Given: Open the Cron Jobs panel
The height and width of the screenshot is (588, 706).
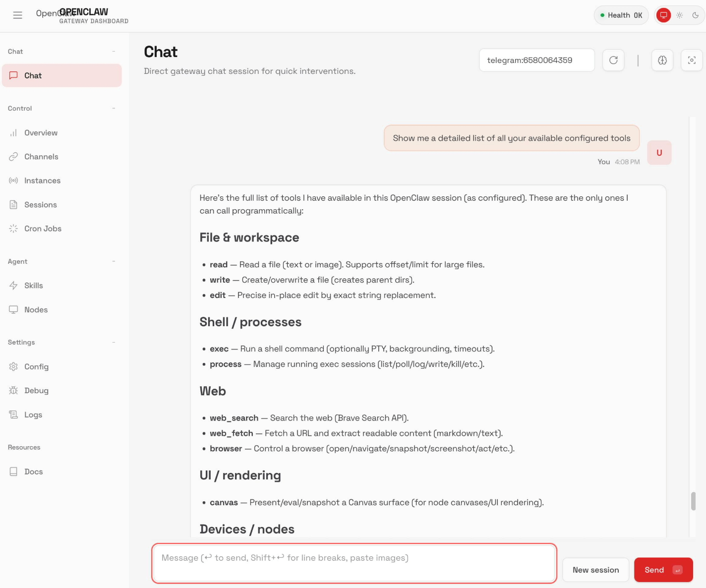Looking at the screenshot, I should [x=43, y=229].
